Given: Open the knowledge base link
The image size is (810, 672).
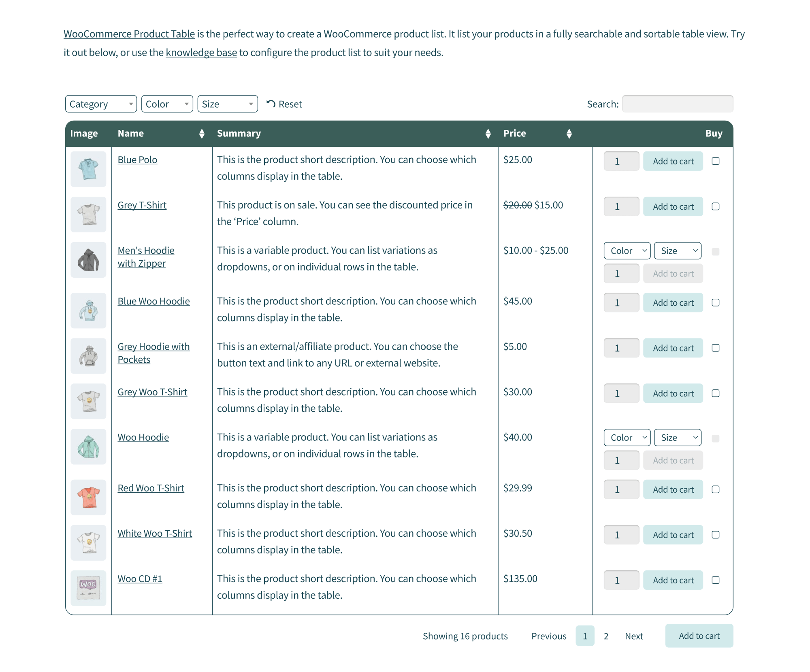Looking at the screenshot, I should click(201, 53).
